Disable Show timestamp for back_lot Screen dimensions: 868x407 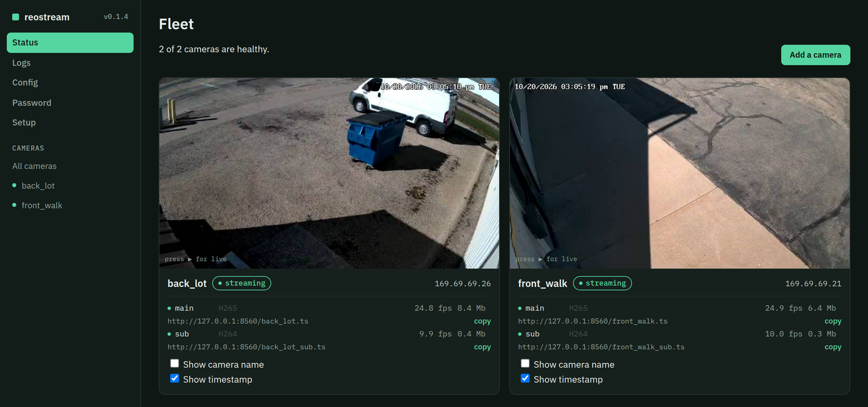(175, 378)
